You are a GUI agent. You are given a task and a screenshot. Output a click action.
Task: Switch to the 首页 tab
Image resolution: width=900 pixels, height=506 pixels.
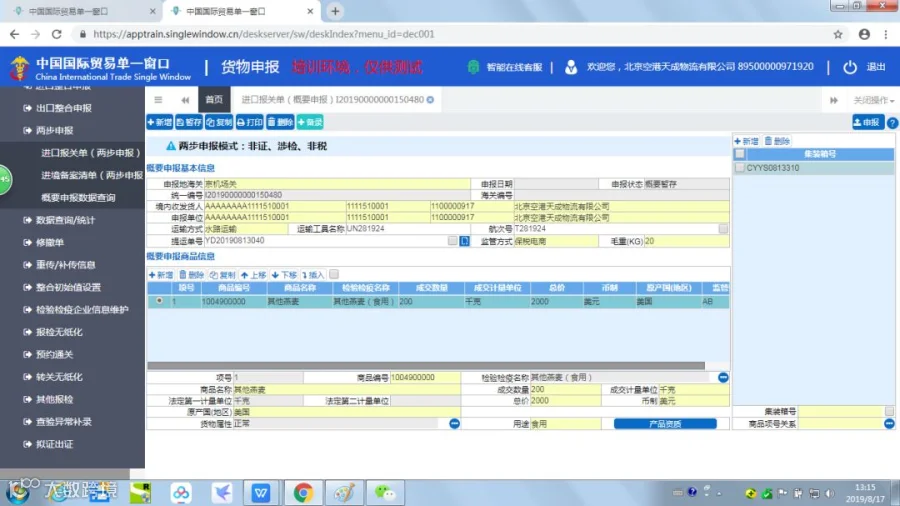[x=214, y=99]
